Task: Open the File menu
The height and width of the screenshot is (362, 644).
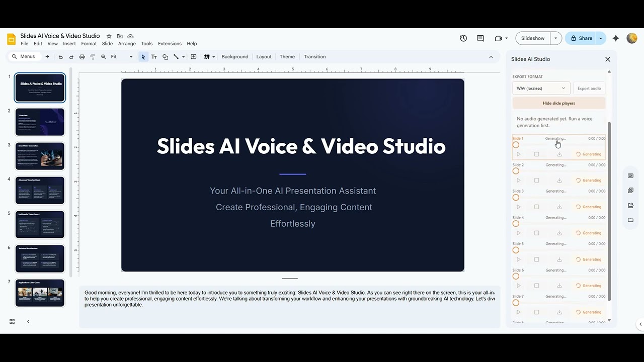Action: tap(24, 44)
